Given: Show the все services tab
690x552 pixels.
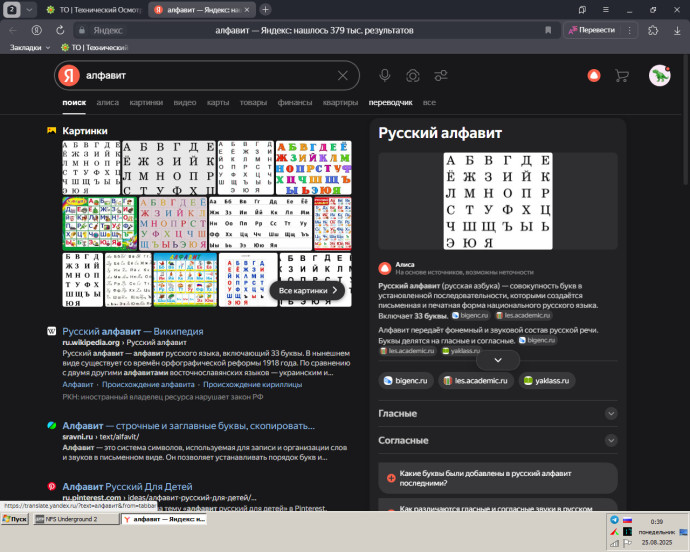Looking at the screenshot, I should pos(429,103).
